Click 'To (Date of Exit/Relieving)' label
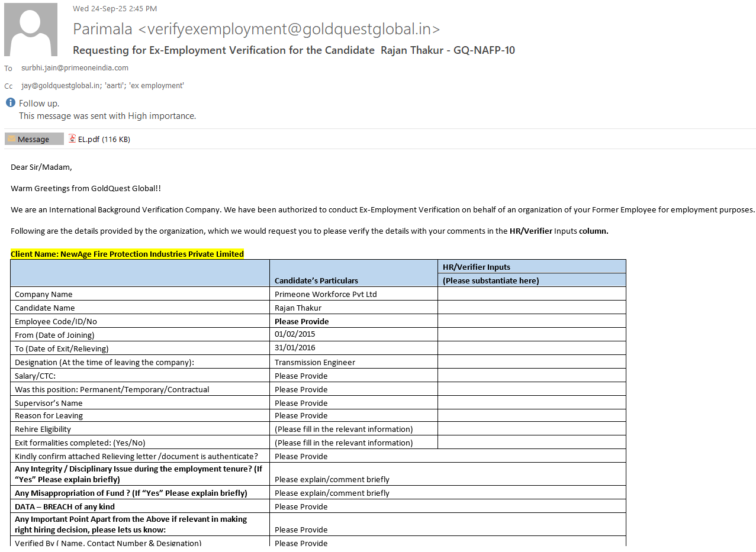This screenshot has height=552, width=756. pos(62,348)
